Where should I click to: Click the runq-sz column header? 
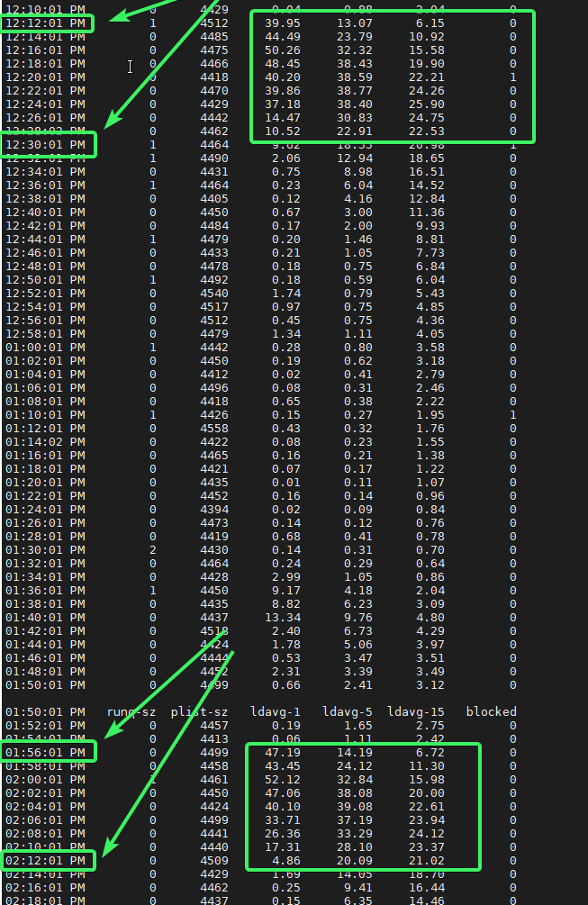[131, 711]
